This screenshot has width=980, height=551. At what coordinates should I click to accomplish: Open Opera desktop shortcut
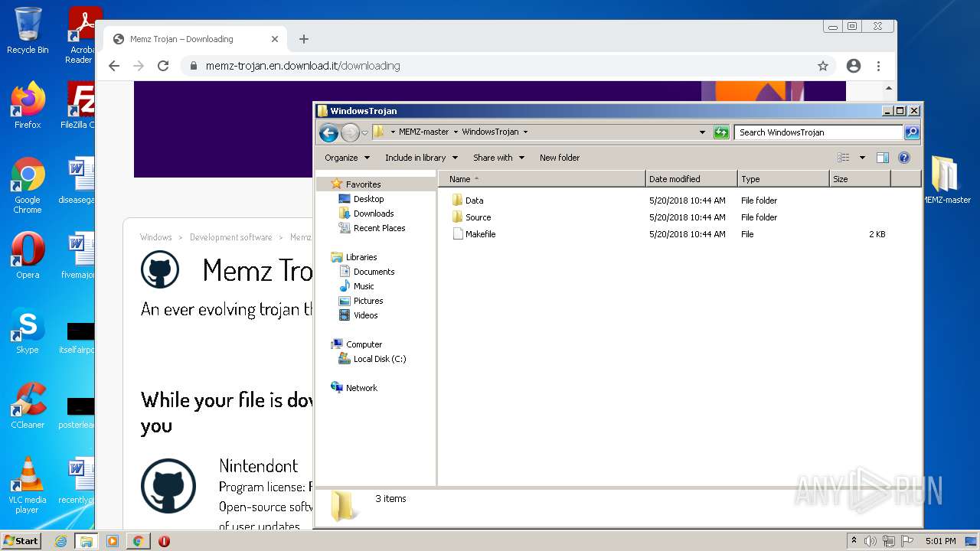click(x=28, y=256)
